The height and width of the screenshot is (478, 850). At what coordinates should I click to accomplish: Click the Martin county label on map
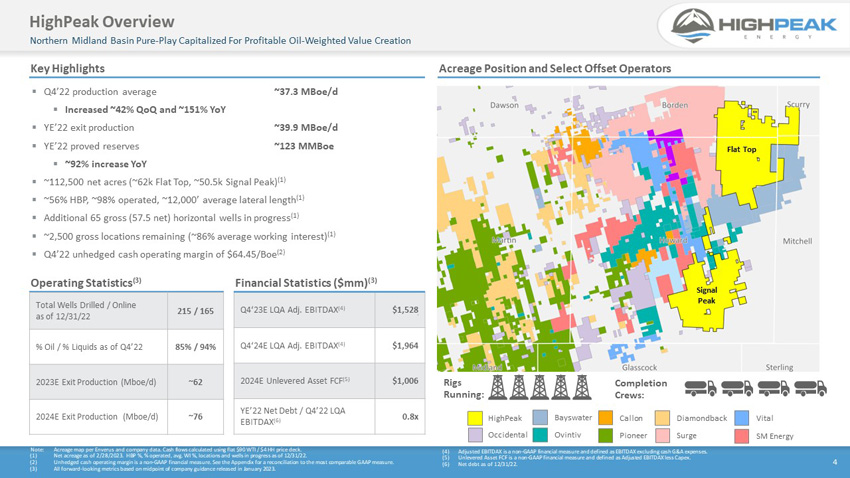click(x=504, y=240)
